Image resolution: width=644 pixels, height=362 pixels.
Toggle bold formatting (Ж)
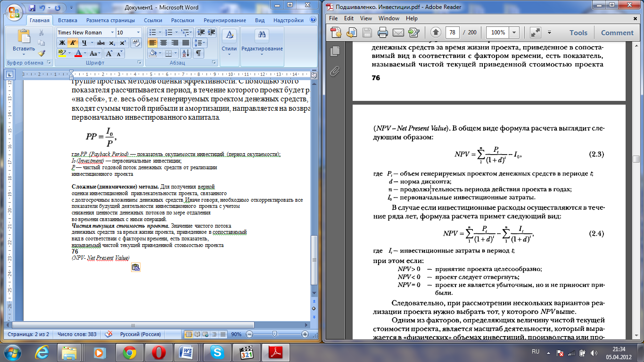click(x=62, y=43)
